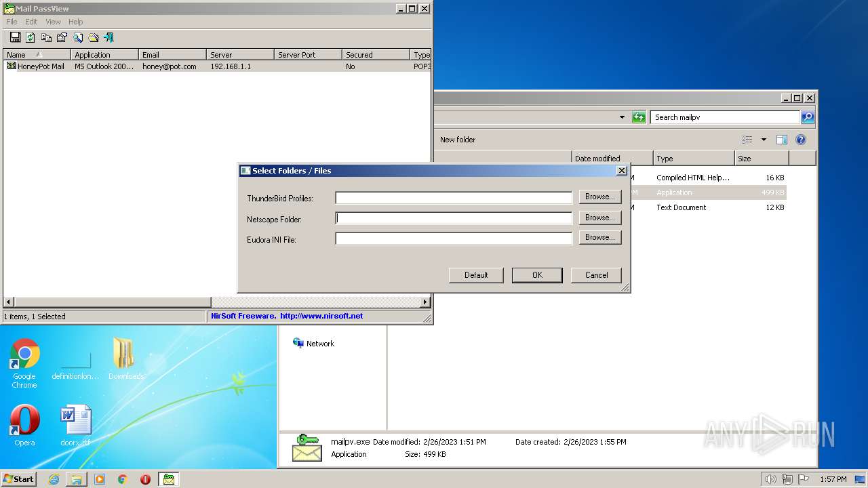Click the Opera desktop shortcut
Image resolution: width=868 pixels, height=488 pixels.
(x=24, y=426)
